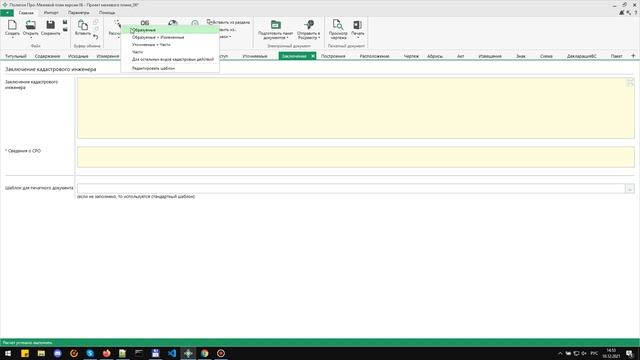Click the Шаблон для печатного документа field

pos(351,188)
